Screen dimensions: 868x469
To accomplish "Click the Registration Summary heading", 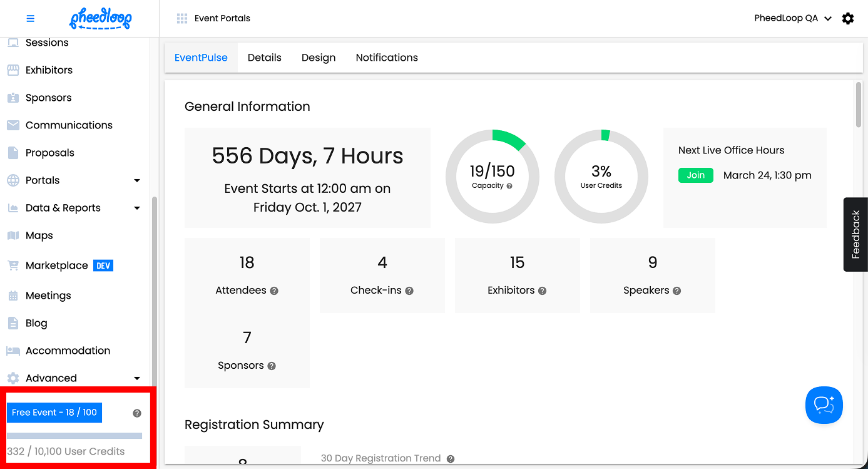I will [x=254, y=425].
